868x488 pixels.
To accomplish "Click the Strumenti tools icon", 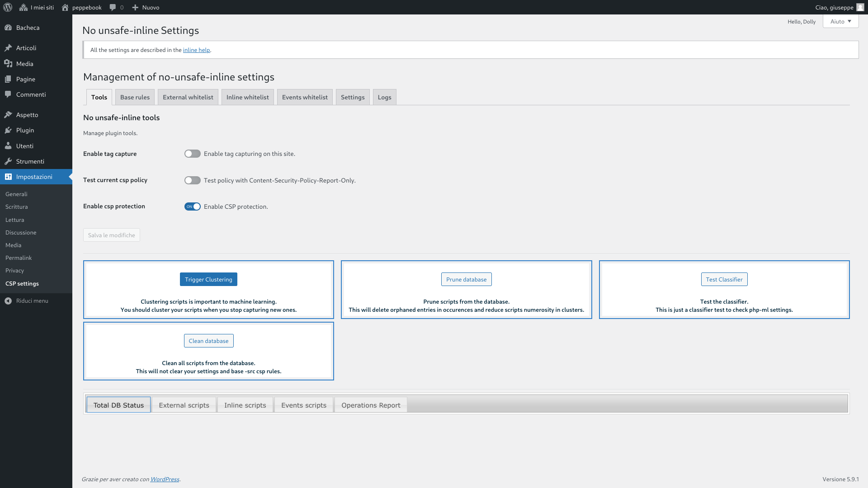I will coord(8,161).
